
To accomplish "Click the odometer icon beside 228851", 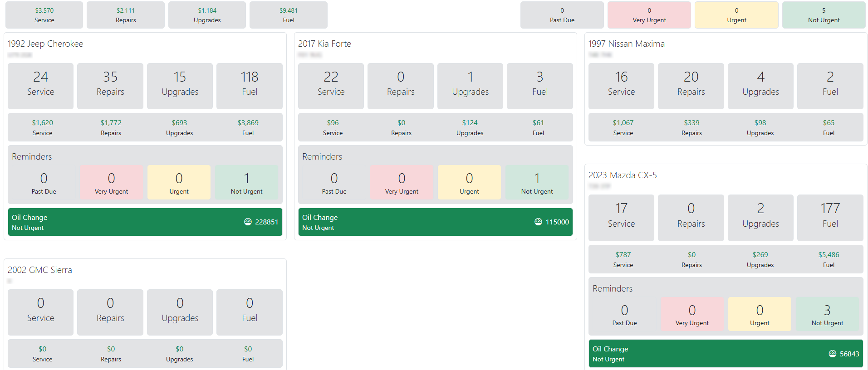I will pyautogui.click(x=248, y=222).
